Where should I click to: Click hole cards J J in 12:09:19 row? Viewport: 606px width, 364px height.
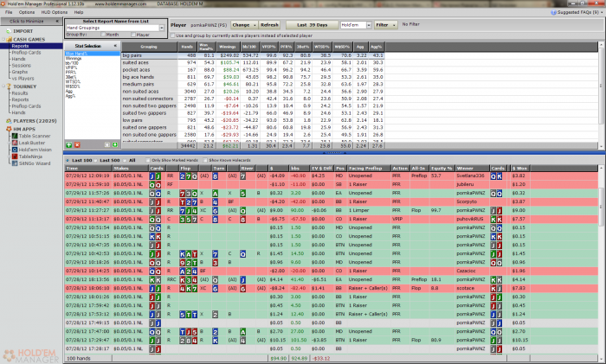(155, 176)
